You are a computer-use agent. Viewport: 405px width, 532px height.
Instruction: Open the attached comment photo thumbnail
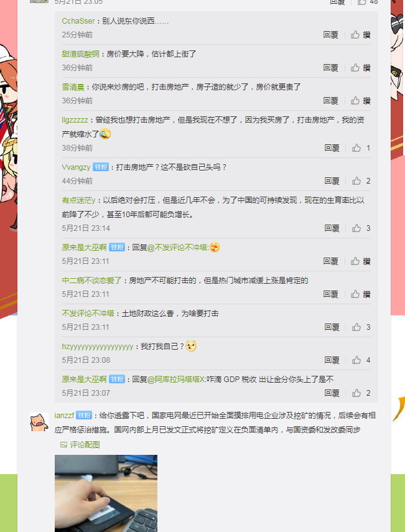point(106,493)
